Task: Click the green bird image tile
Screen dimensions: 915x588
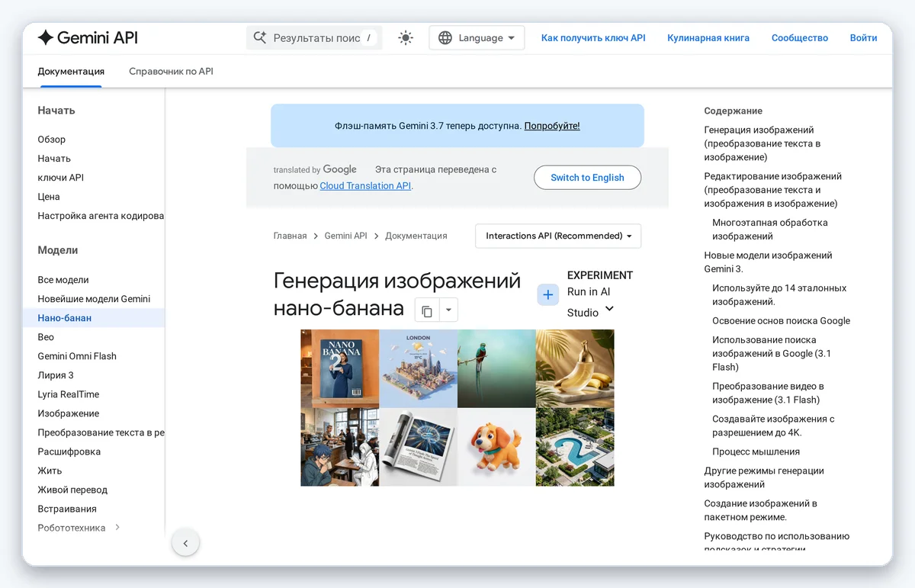Action: tap(496, 368)
